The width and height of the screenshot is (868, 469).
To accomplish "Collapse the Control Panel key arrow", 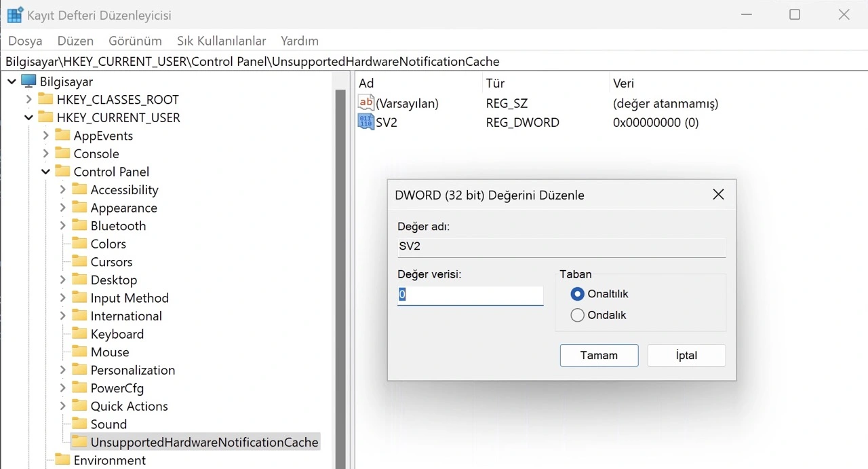I will [x=45, y=172].
